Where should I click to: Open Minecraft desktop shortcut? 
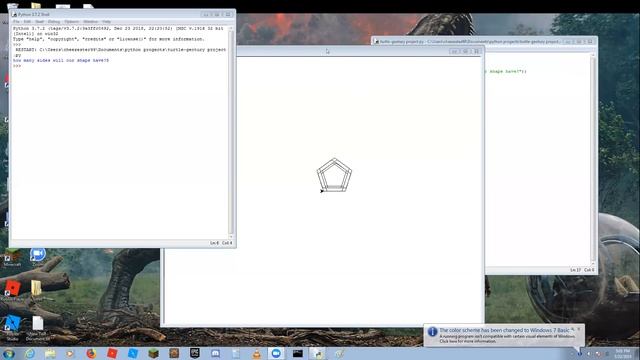tap(12, 257)
